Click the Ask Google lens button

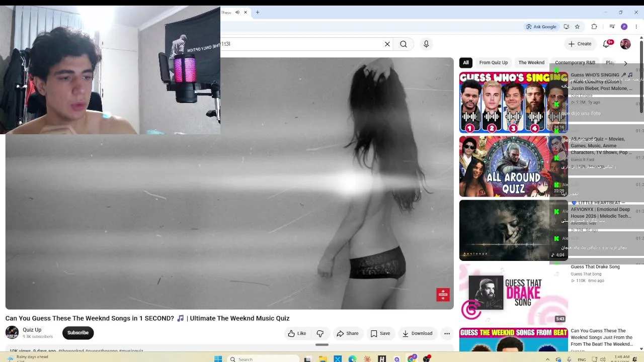coord(541,27)
